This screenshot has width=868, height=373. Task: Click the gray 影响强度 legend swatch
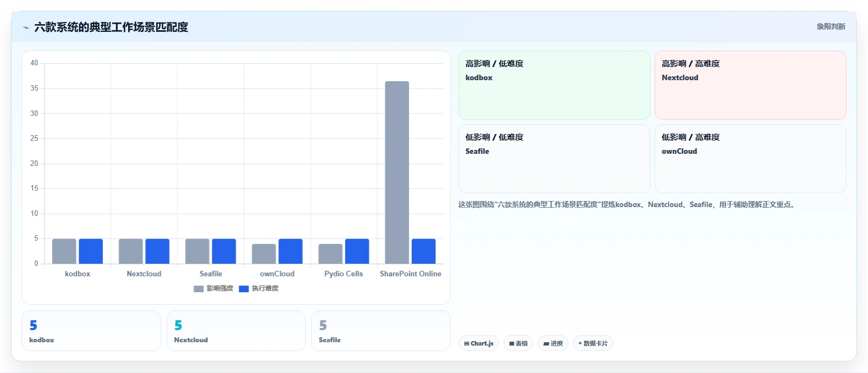(x=198, y=288)
